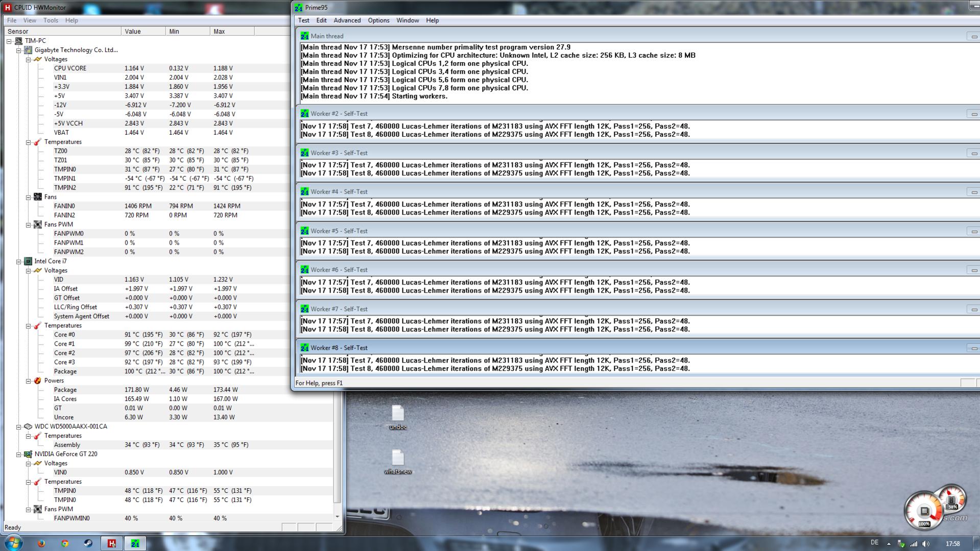This screenshot has height=551, width=980.
Task: Switch to HWMonitor via its taskbar button
Action: tap(112, 543)
